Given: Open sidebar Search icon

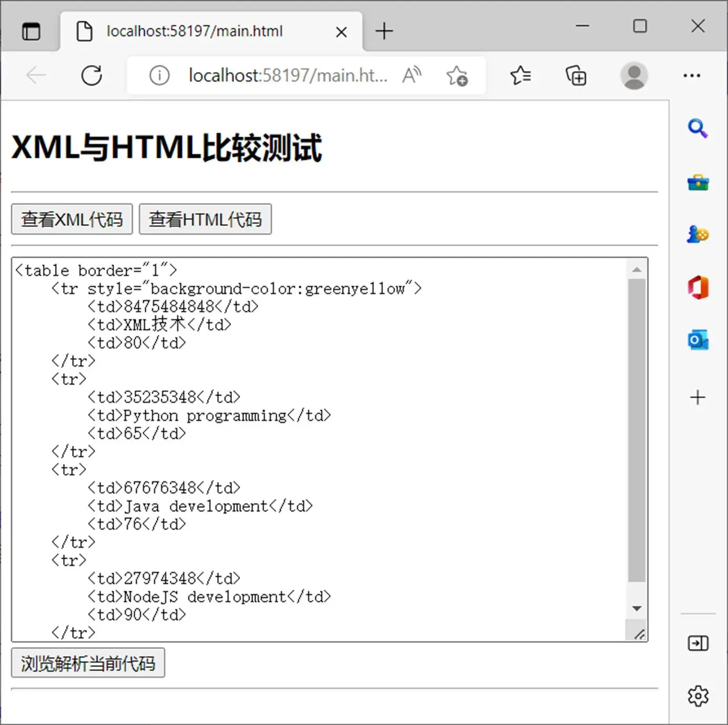Looking at the screenshot, I should (x=698, y=128).
